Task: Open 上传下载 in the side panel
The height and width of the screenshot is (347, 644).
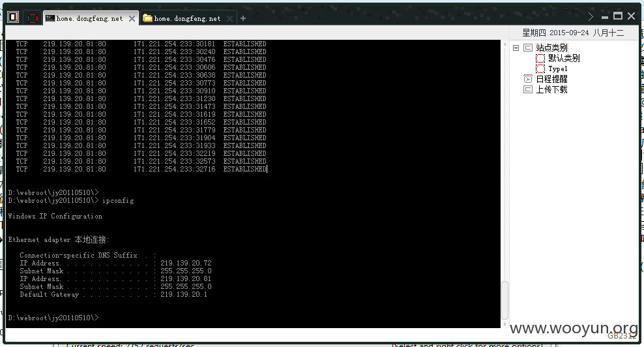Action: click(551, 89)
